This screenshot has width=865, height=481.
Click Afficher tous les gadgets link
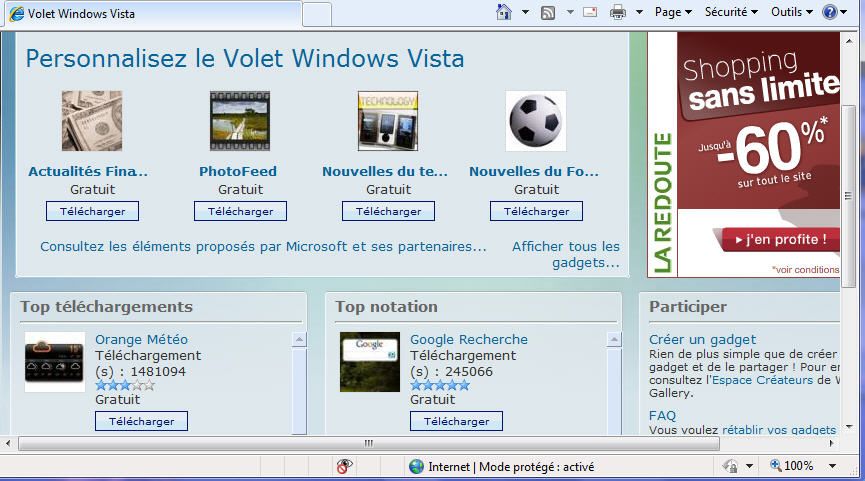point(566,254)
